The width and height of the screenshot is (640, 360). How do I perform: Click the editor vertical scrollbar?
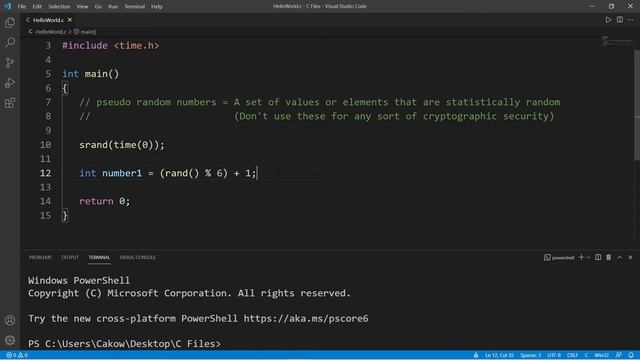point(637,104)
